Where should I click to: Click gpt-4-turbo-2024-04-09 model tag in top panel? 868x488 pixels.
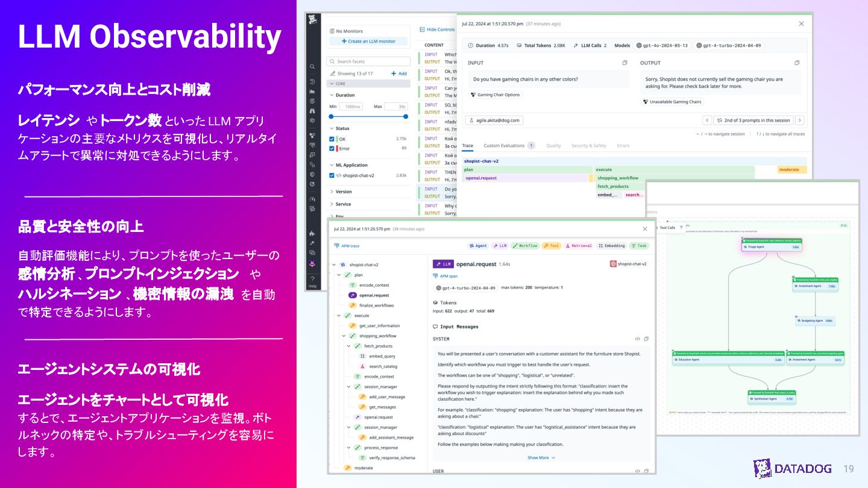click(x=728, y=46)
